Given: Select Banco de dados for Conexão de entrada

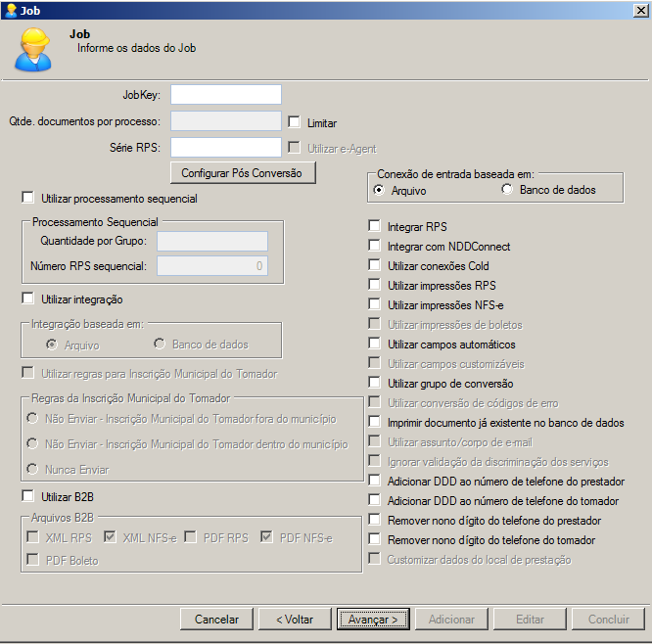Looking at the screenshot, I should [x=507, y=189].
